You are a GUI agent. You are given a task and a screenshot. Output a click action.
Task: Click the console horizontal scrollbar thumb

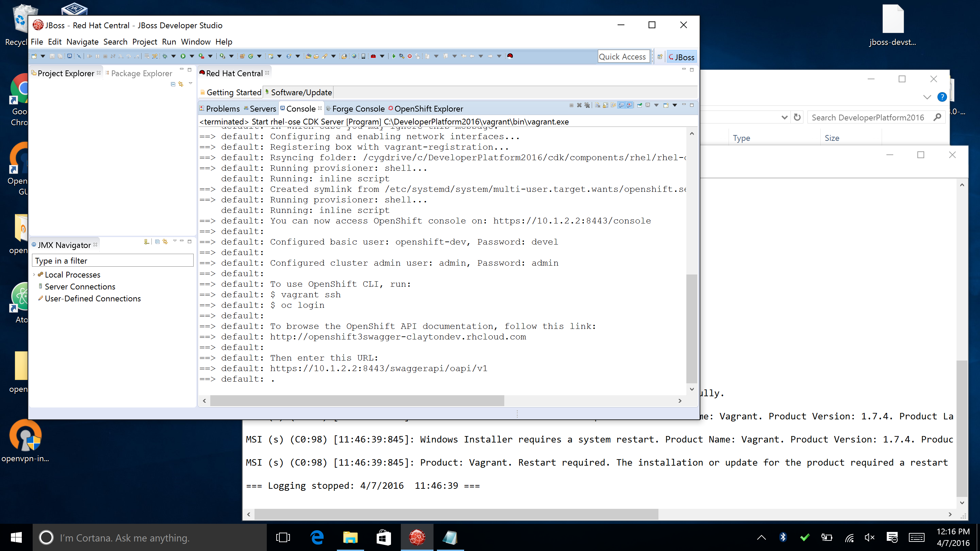tap(357, 400)
